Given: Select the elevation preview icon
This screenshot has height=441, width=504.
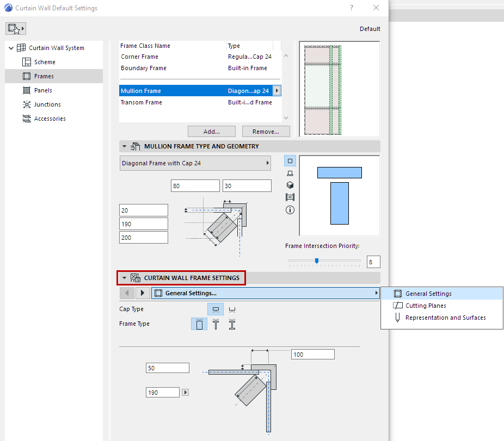Looking at the screenshot, I should tap(290, 173).
